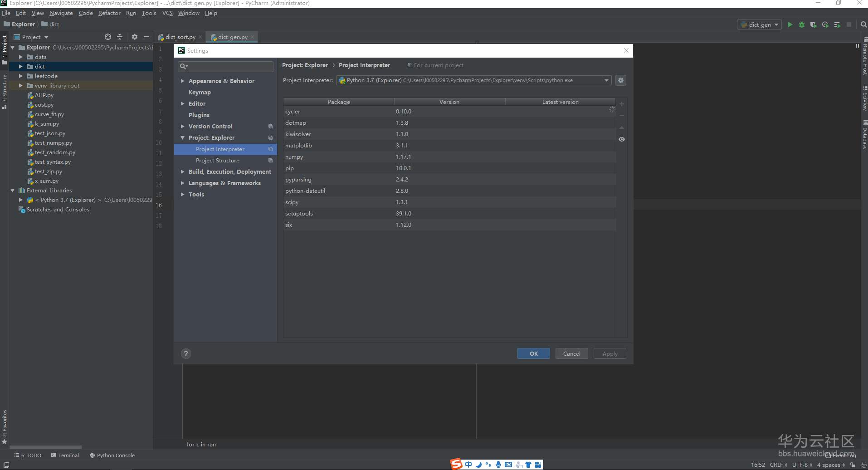Open Search Everywhere magnifier icon
The height and width of the screenshot is (470, 868).
863,24
